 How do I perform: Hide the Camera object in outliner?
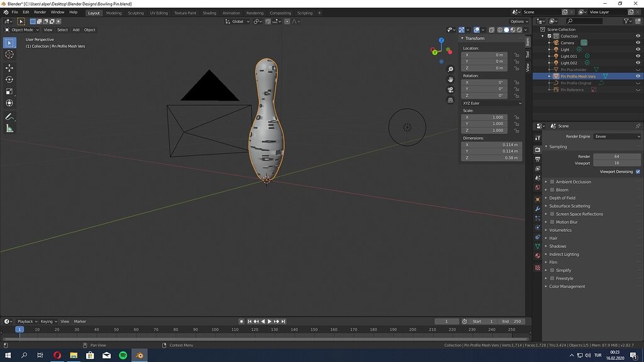pyautogui.click(x=638, y=43)
